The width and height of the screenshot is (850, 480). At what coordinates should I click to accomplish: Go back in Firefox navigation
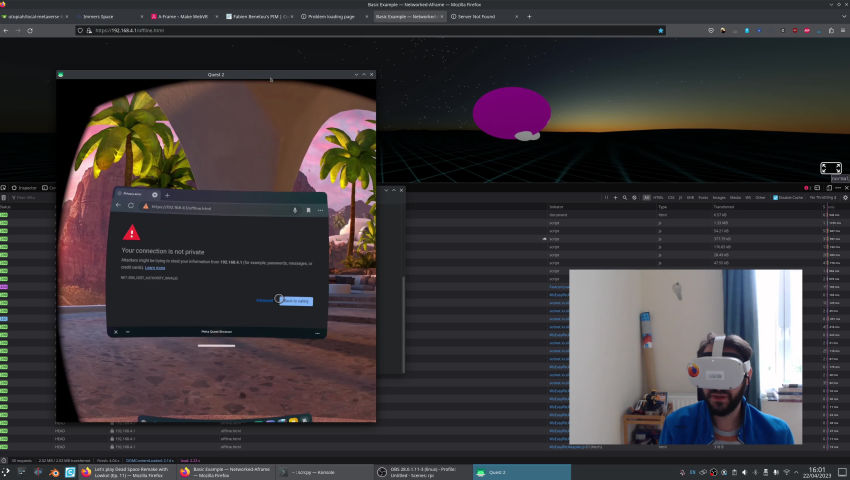(x=6, y=30)
